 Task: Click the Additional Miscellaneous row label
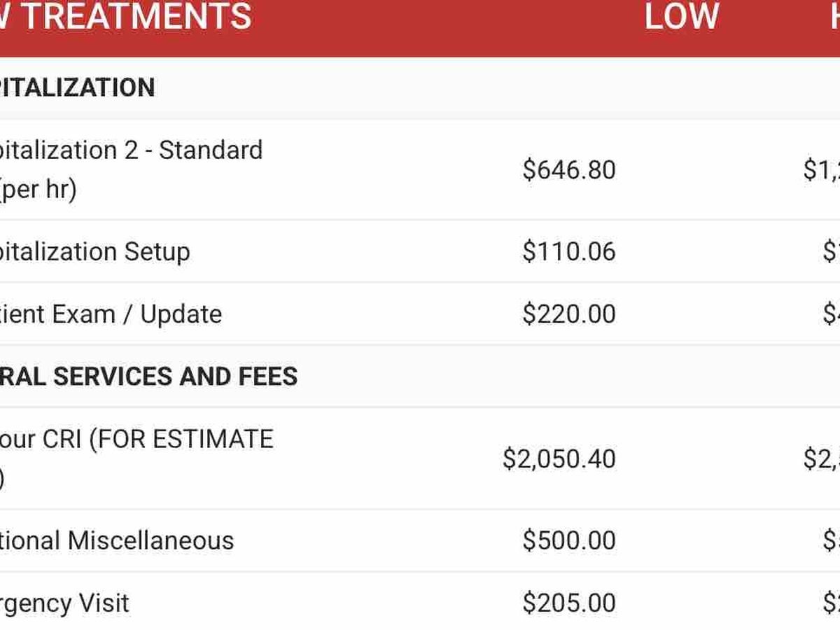(117, 540)
